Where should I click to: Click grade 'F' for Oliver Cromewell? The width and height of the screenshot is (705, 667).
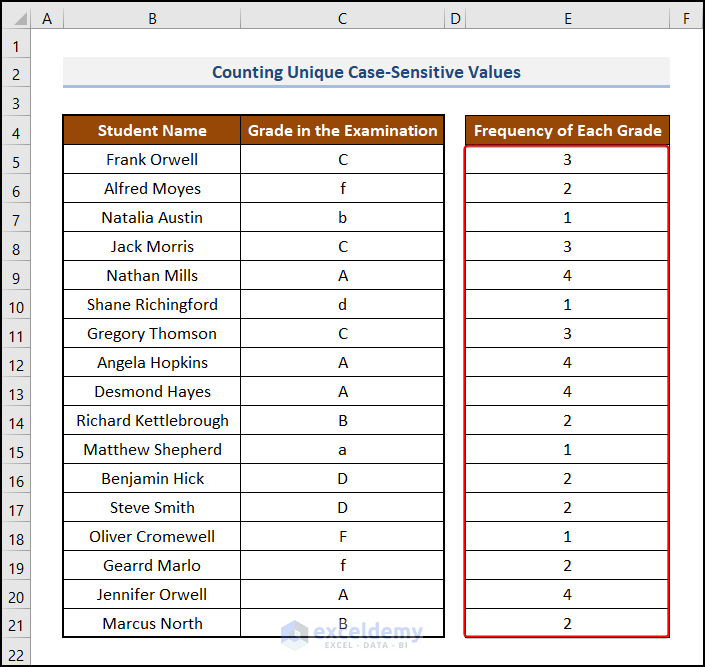pos(342,537)
